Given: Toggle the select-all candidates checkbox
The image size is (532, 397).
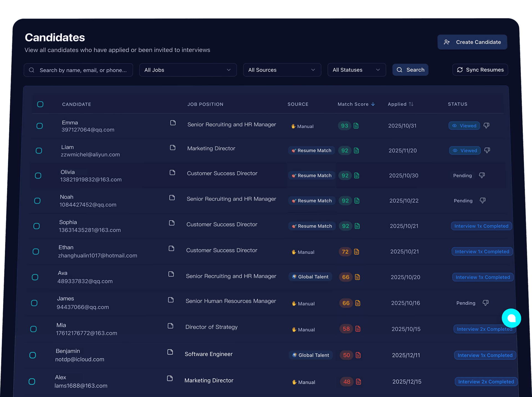Looking at the screenshot, I should (40, 104).
